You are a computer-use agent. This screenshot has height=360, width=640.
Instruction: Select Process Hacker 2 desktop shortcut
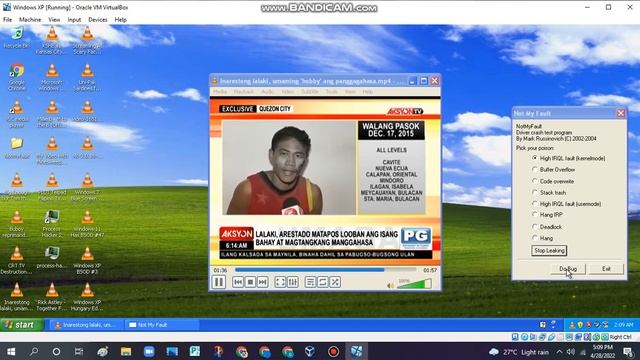(52, 223)
